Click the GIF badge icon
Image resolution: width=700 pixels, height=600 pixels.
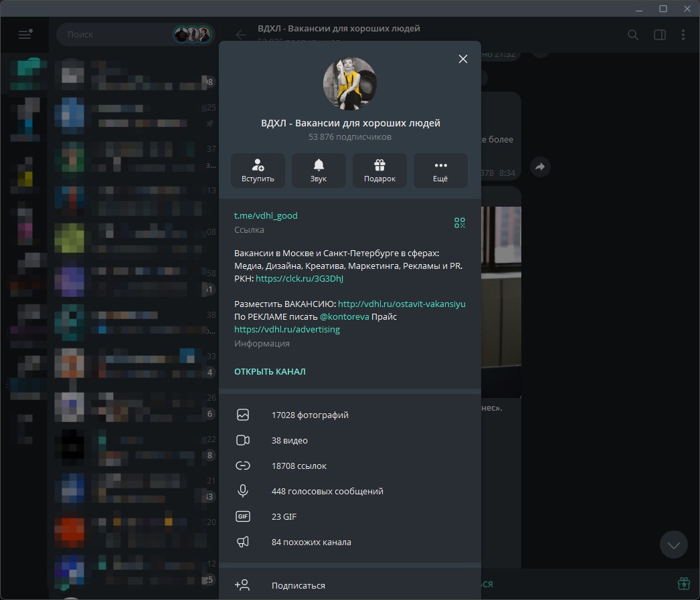pyautogui.click(x=243, y=516)
